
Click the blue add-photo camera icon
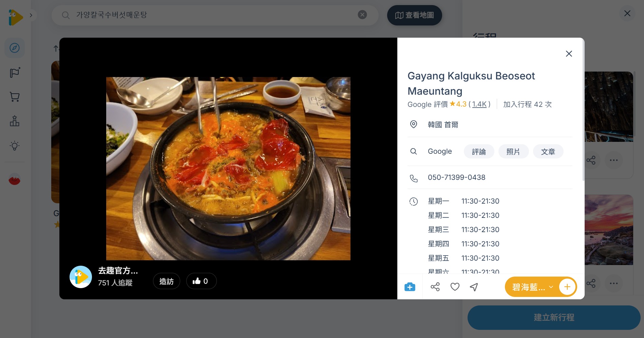(x=410, y=287)
